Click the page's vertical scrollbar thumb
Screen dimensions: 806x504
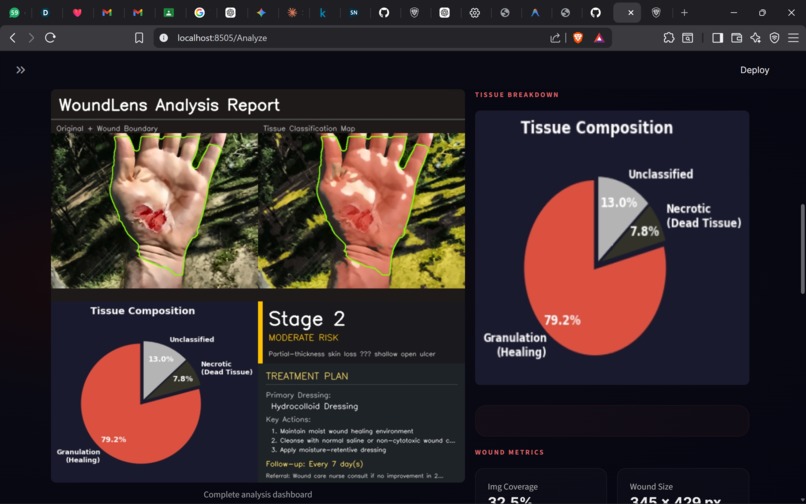[x=802, y=249]
